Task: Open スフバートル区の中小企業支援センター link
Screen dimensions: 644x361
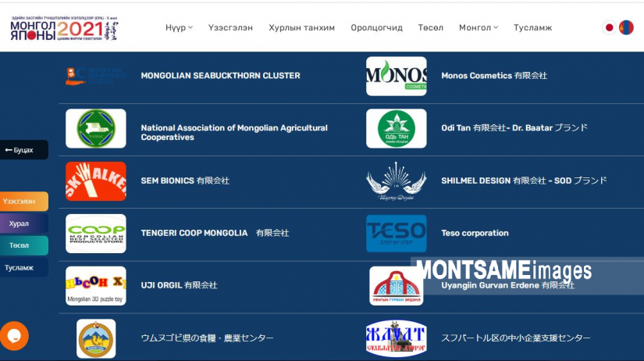Action: [516, 338]
